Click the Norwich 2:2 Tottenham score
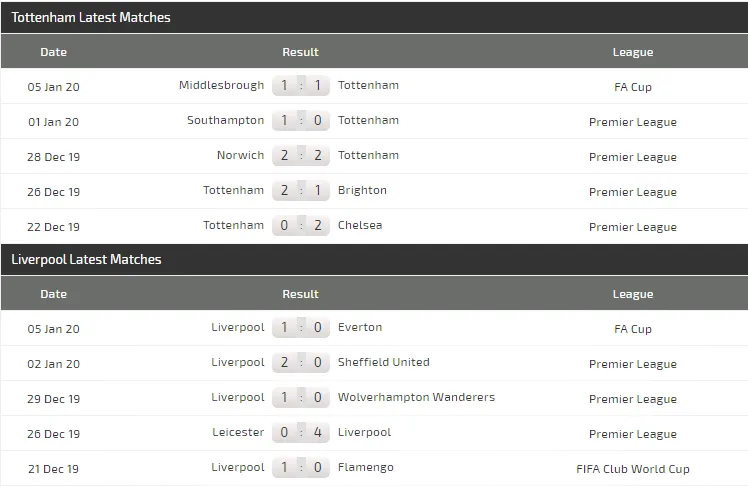The image size is (748, 486). [301, 156]
